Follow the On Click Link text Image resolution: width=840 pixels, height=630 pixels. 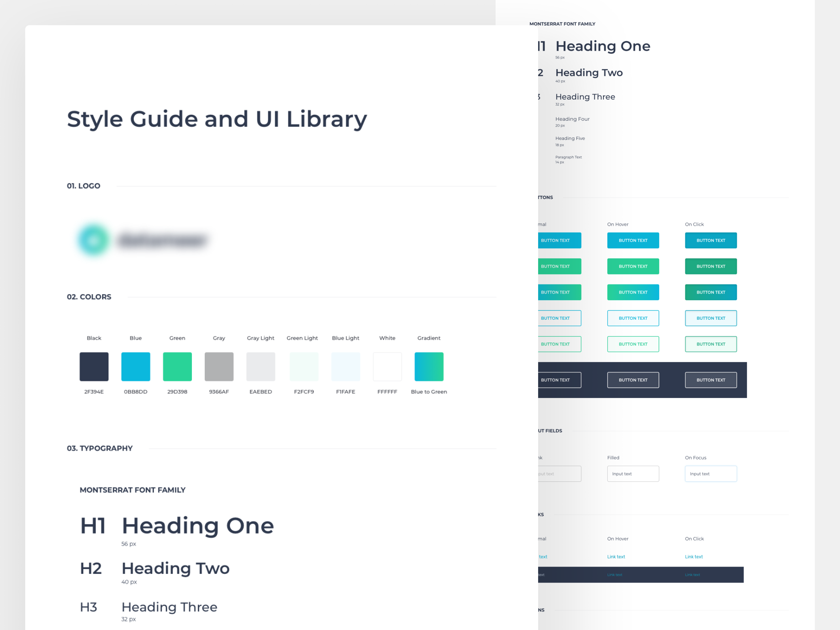pyautogui.click(x=694, y=557)
